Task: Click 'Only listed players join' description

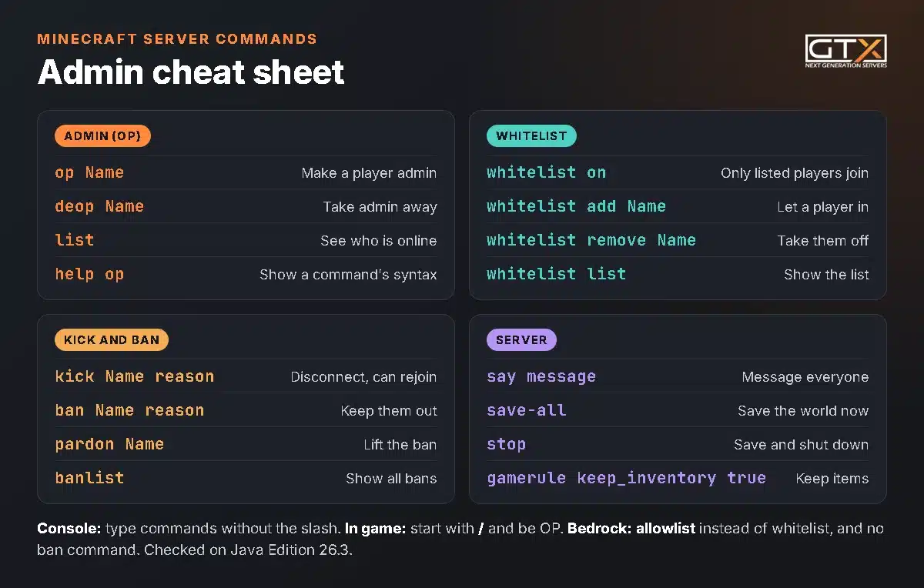Action: click(x=795, y=173)
